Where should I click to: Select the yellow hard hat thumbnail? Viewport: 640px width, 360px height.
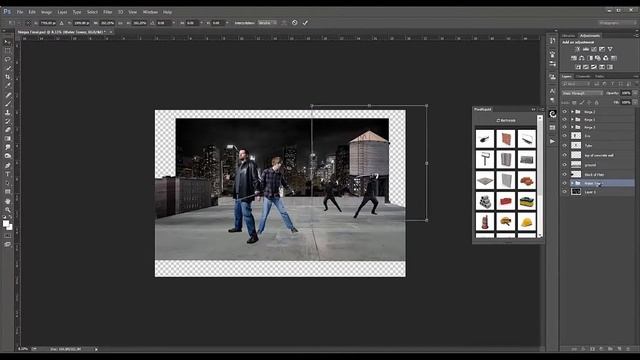527,222
